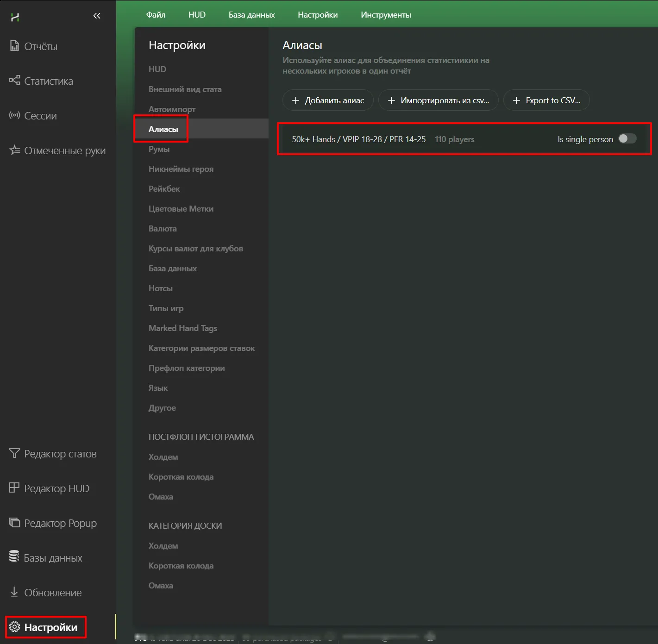Screen dimensions: 658x644
Task: Open Statistics (Статистика) via its sidebar icon
Action: tap(14, 81)
